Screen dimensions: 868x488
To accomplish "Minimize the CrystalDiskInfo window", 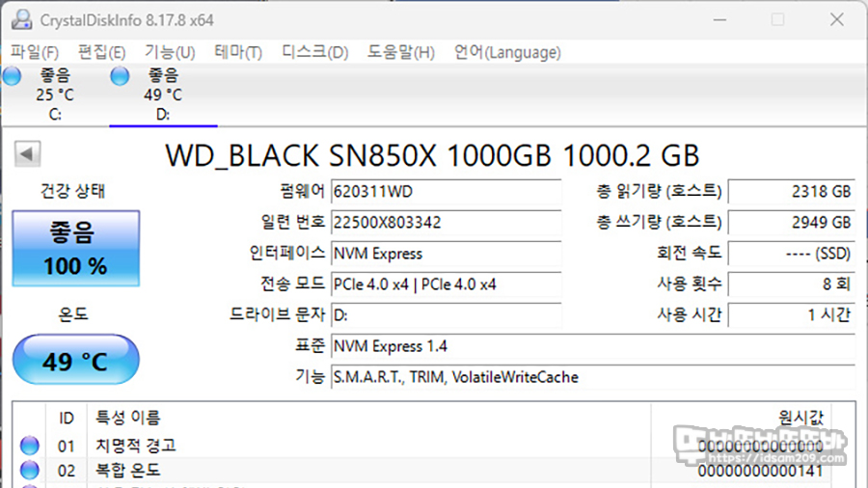I will tap(719, 20).
